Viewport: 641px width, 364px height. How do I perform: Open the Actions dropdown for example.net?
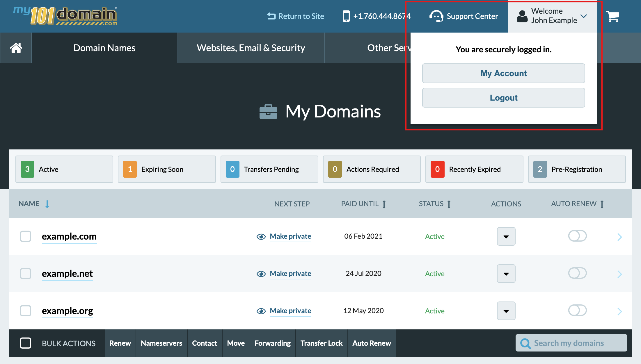pos(506,274)
